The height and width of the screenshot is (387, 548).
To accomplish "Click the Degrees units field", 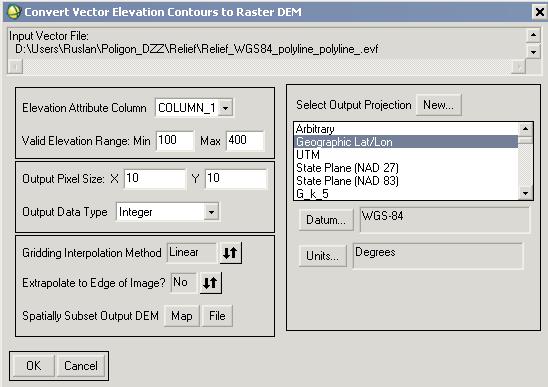I will click(x=438, y=256).
